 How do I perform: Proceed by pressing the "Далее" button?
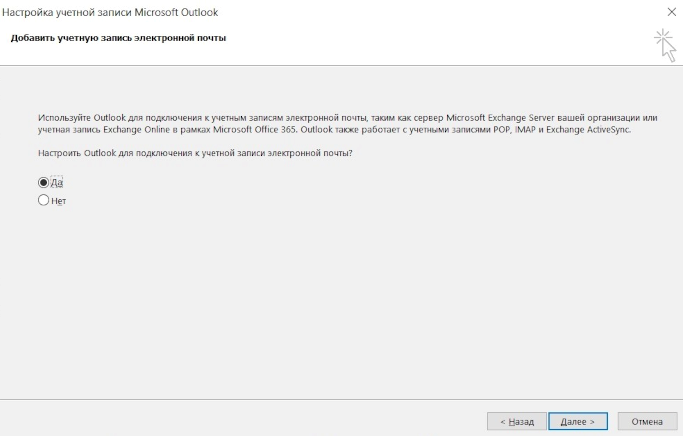coord(577,421)
